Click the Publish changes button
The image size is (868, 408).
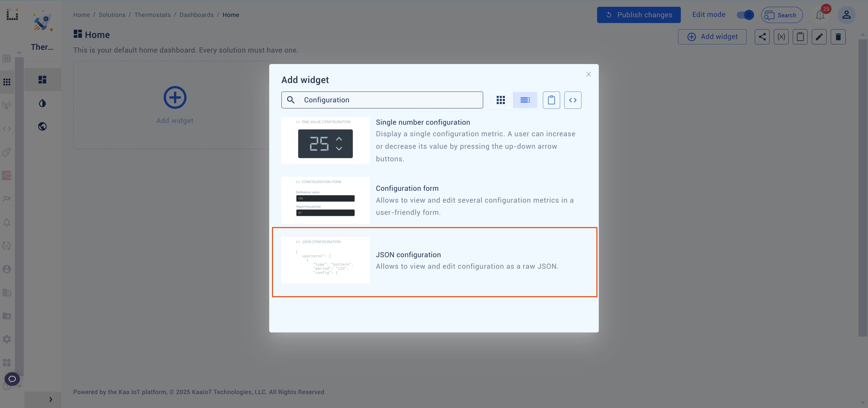639,15
